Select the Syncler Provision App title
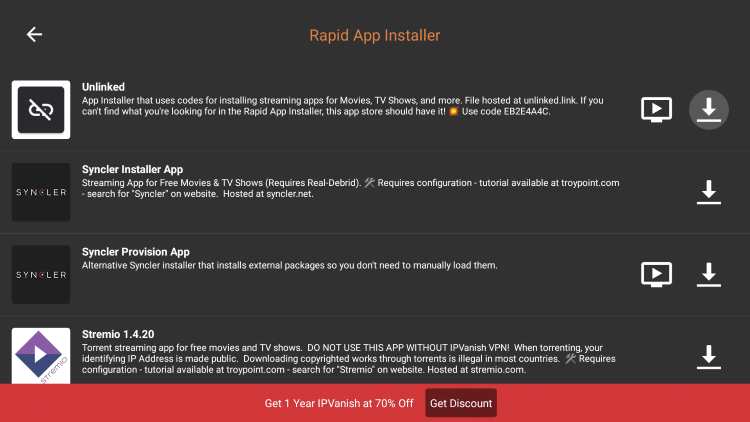The width and height of the screenshot is (750, 422). click(x=136, y=252)
